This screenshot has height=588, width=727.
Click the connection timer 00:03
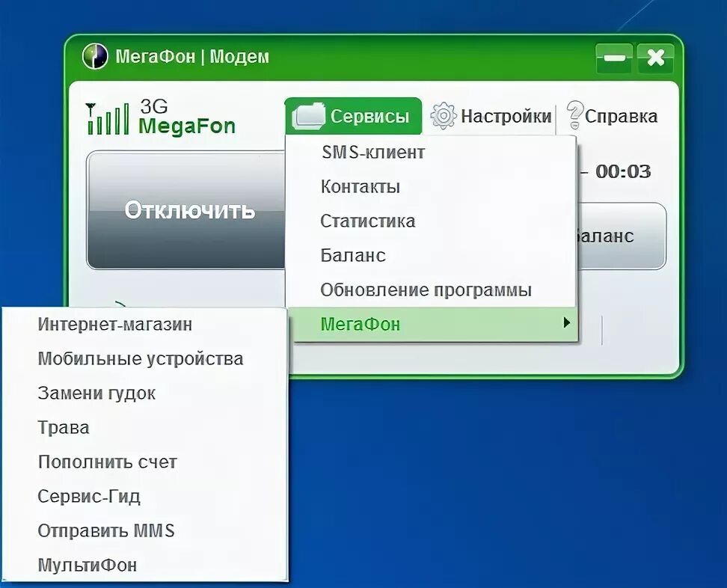tap(623, 171)
